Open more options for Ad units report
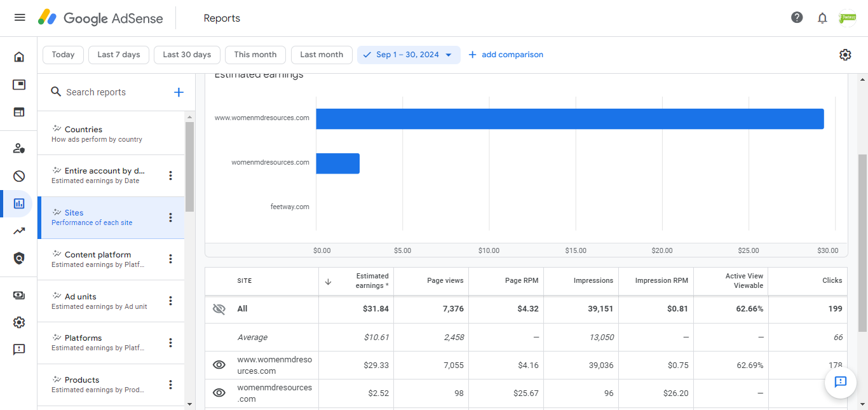 (x=170, y=301)
